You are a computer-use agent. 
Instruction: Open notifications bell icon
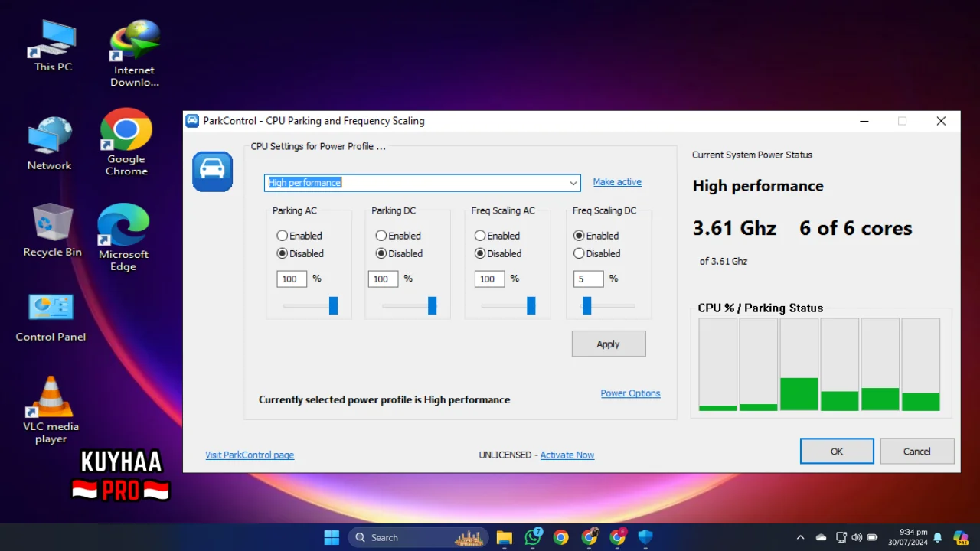point(937,537)
